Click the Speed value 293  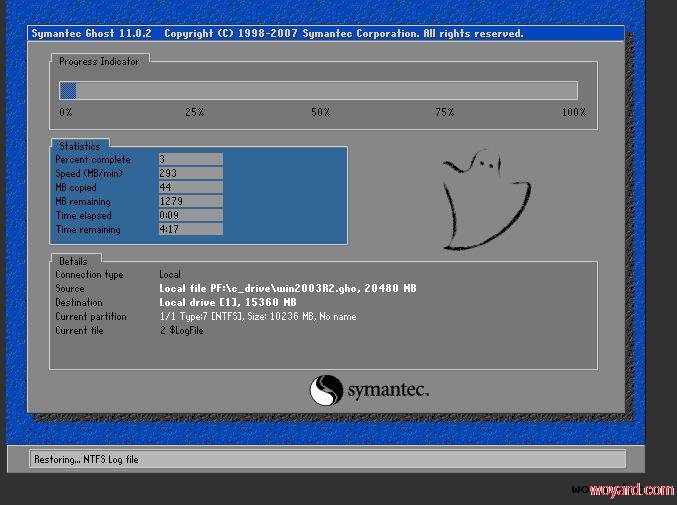click(190, 173)
